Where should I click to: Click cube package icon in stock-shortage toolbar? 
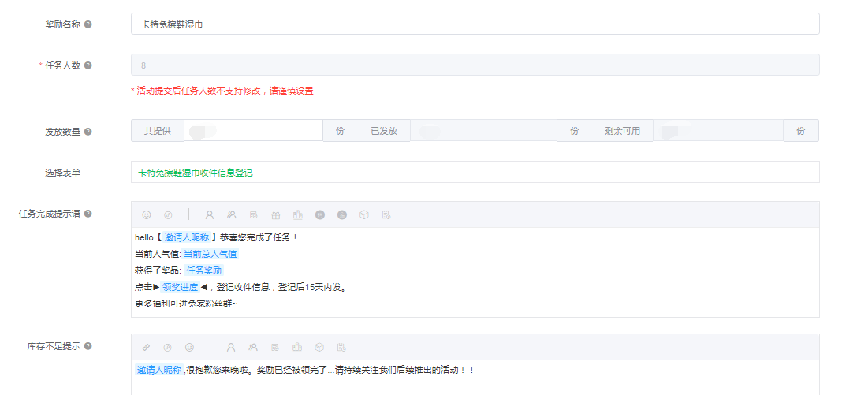pos(319,348)
